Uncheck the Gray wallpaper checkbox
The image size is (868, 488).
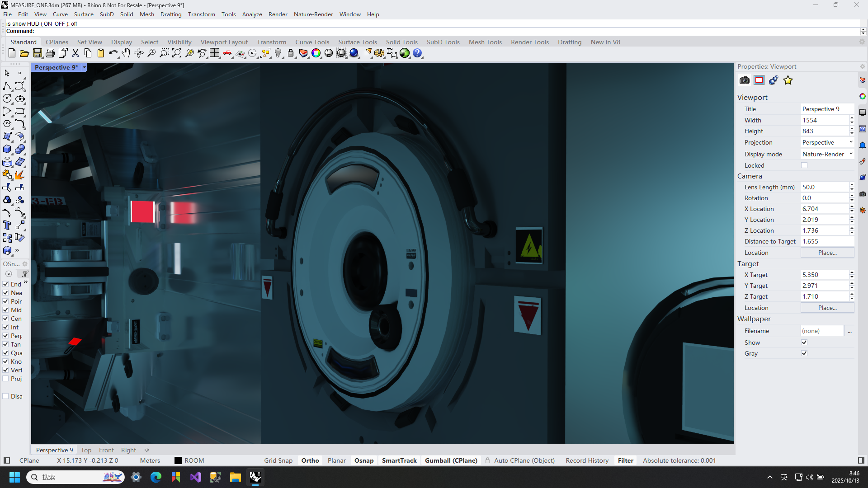pos(804,353)
